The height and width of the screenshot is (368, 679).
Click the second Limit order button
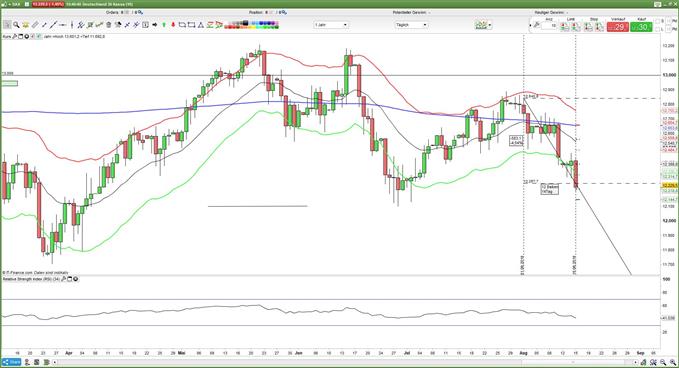click(576, 27)
